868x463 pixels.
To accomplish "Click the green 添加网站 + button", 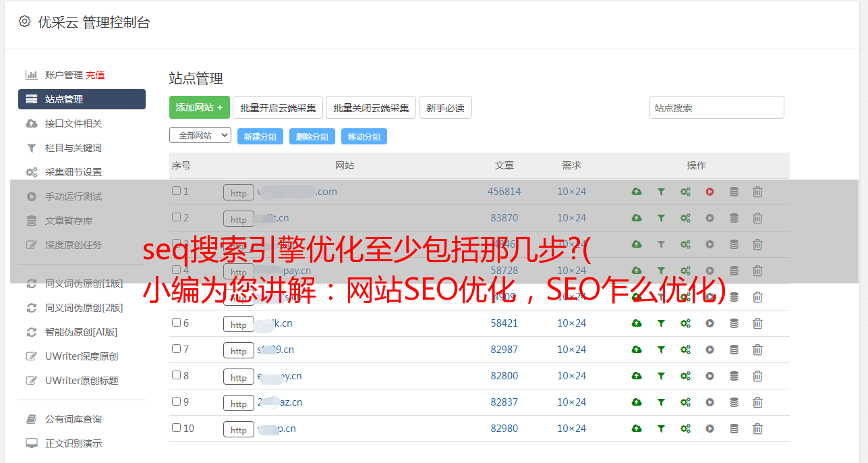I will [200, 107].
